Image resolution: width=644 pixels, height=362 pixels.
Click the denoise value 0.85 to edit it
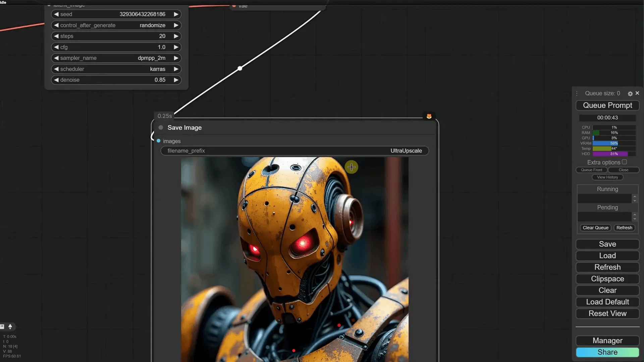(x=160, y=80)
